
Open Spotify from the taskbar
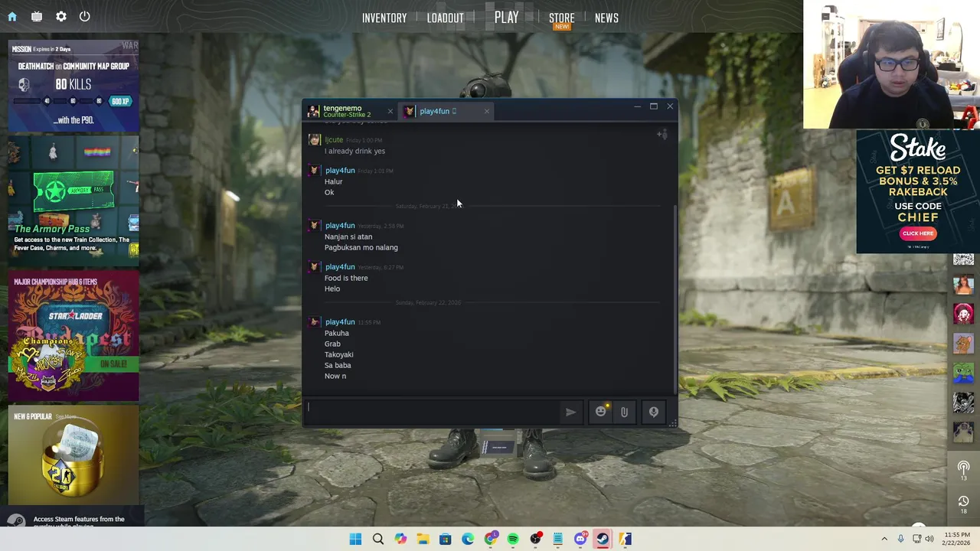[513, 539]
